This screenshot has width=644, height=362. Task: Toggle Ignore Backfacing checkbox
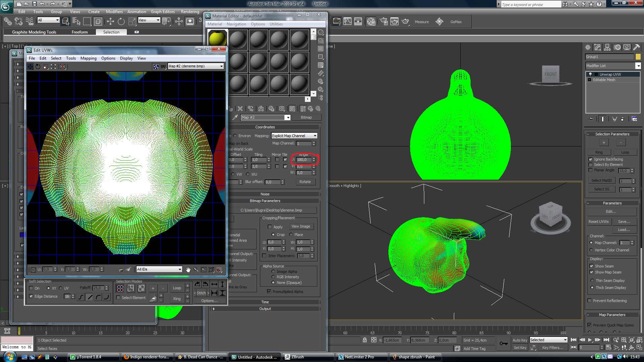(590, 159)
